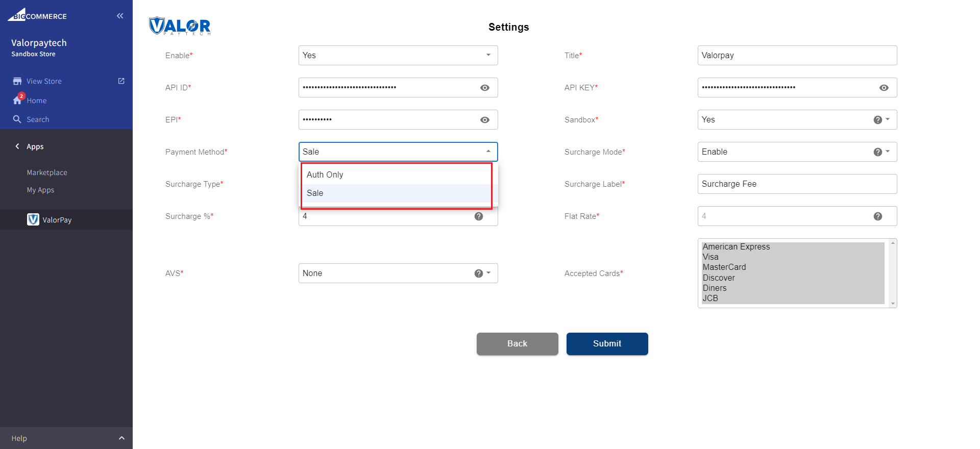This screenshot has width=980, height=449.
Task: Click the back chevron beside Apps
Action: pos(17,146)
